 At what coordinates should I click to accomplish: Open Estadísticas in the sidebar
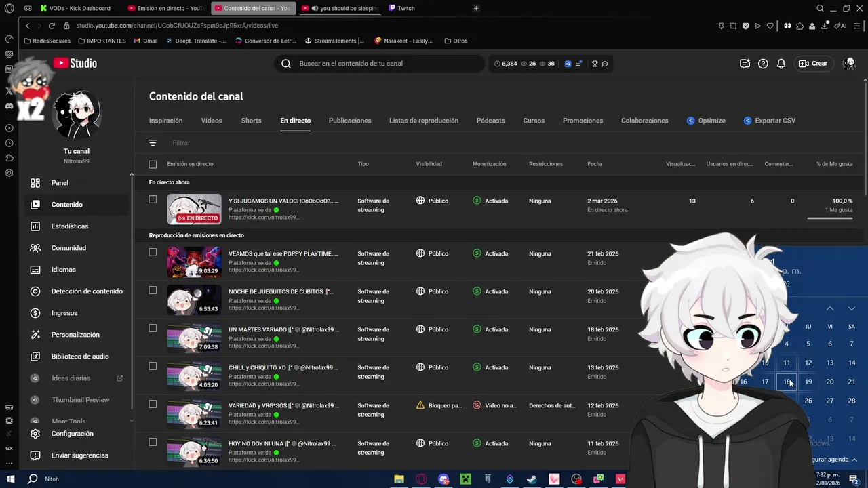(x=70, y=226)
